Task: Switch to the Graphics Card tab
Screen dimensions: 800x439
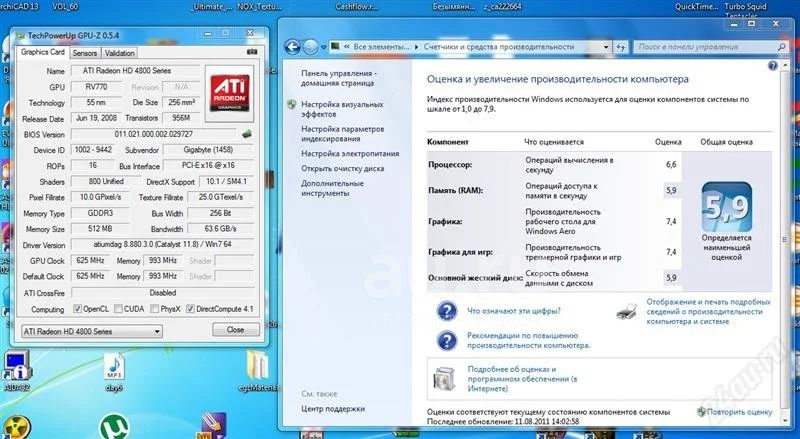Action: click(x=43, y=52)
